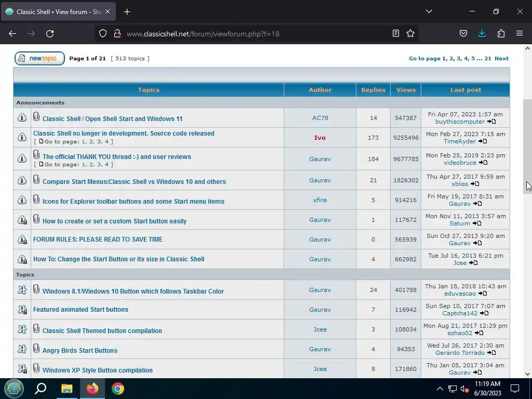Image resolution: width=532 pixels, height=399 pixels.
Task: Show hidden system tray icons chevron
Action: pyautogui.click(x=440, y=389)
